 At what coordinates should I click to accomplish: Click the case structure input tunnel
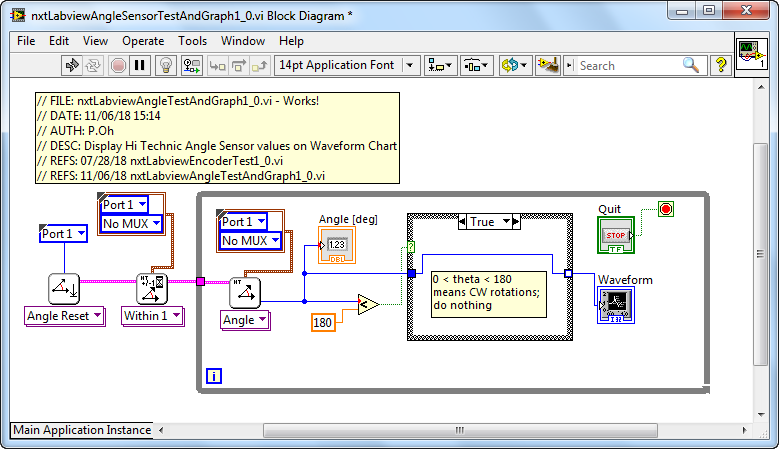[x=411, y=273]
